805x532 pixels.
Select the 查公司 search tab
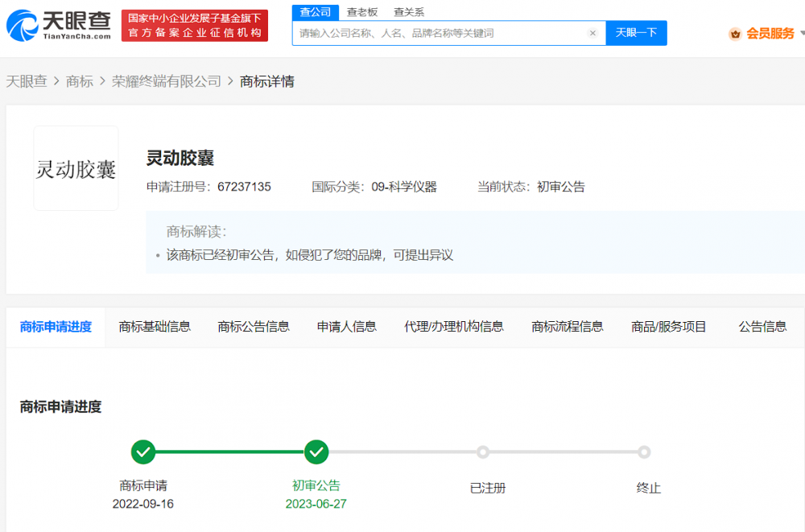[x=316, y=12]
